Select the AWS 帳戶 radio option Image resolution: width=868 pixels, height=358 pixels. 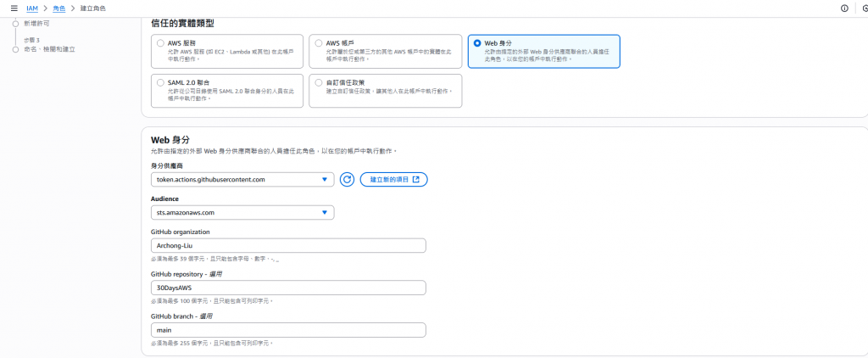pos(319,43)
